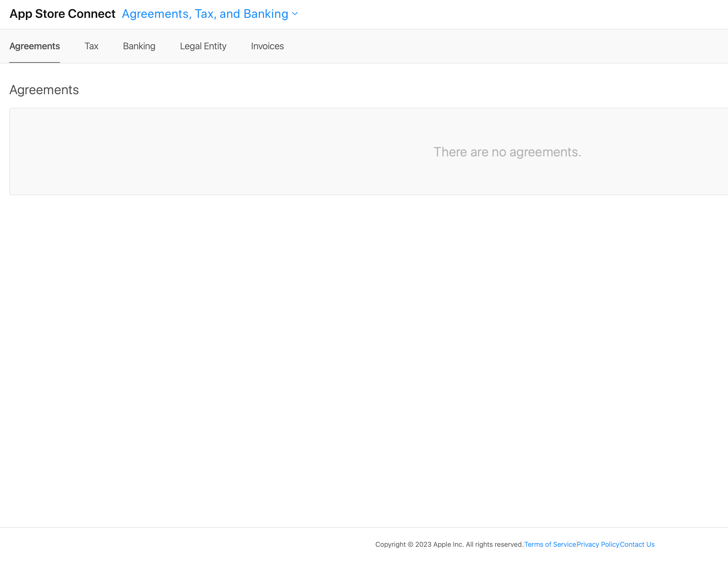Screen dimensions: 728x580
Task: Switch to the Tax tab
Action: click(91, 46)
